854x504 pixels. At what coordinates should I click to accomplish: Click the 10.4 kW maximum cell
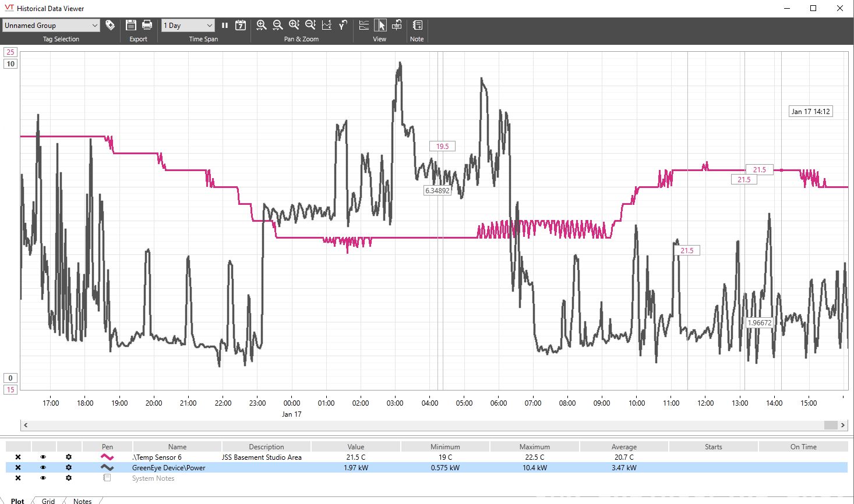click(535, 468)
